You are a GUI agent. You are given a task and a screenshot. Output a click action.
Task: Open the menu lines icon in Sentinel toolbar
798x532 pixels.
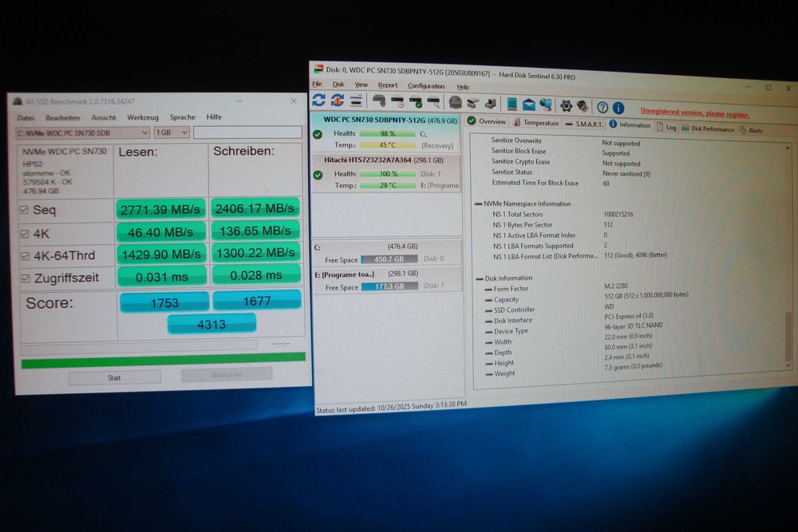coord(356,100)
